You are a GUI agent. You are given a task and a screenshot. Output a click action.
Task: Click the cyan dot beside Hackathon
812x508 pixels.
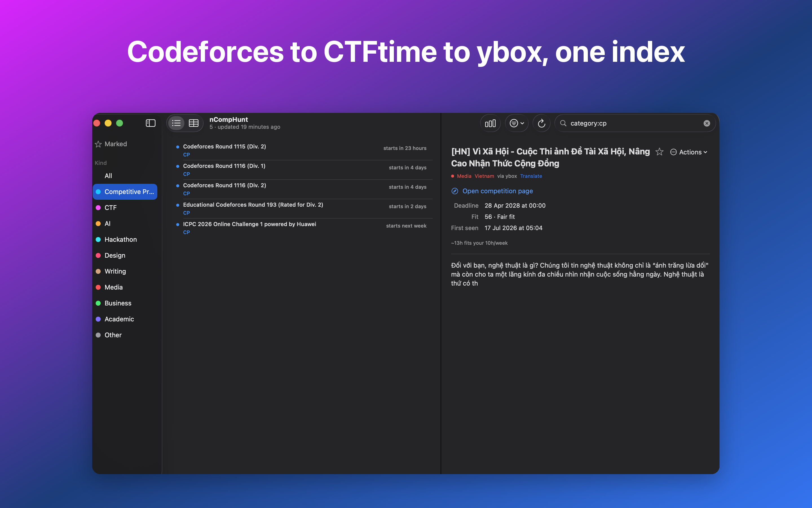pyautogui.click(x=98, y=240)
